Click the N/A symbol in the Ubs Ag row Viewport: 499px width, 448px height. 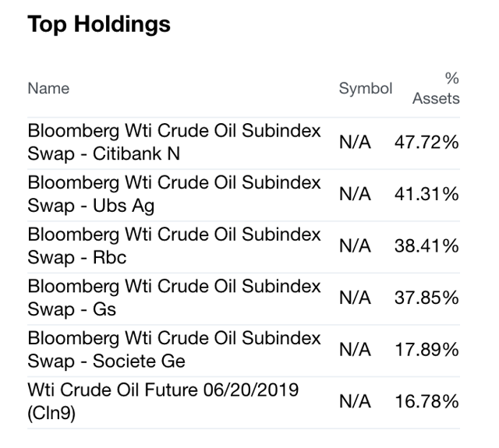pyautogui.click(x=356, y=195)
